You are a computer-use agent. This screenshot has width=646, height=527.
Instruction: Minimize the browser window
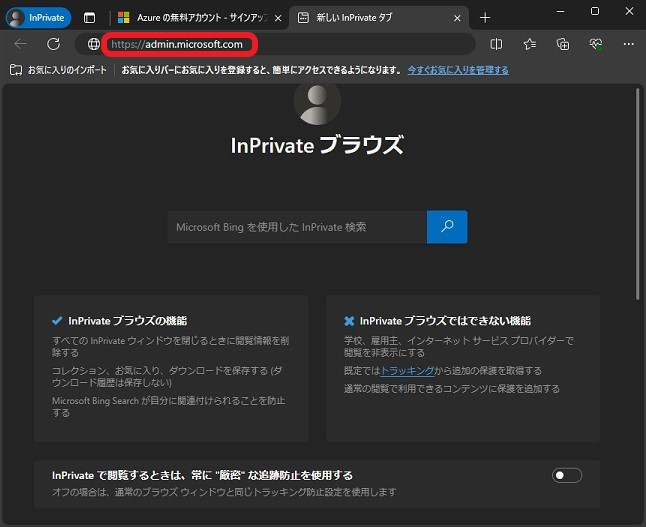click(x=560, y=12)
